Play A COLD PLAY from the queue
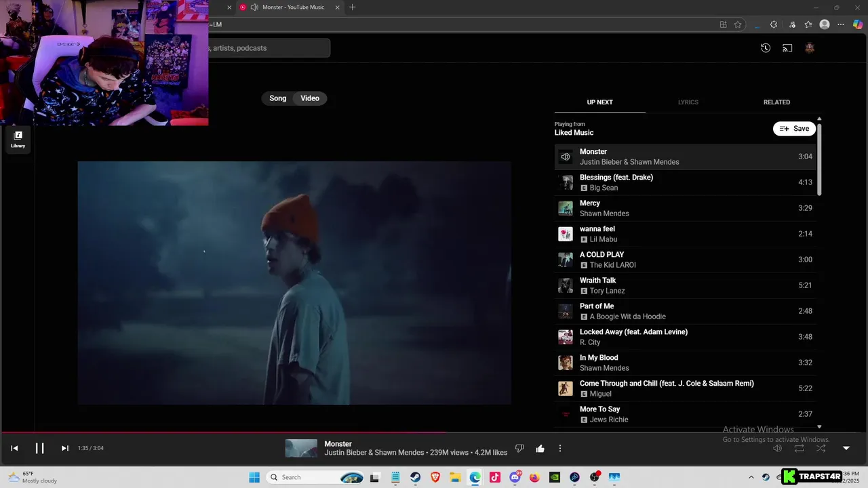The height and width of the screenshot is (488, 868). [x=686, y=260]
